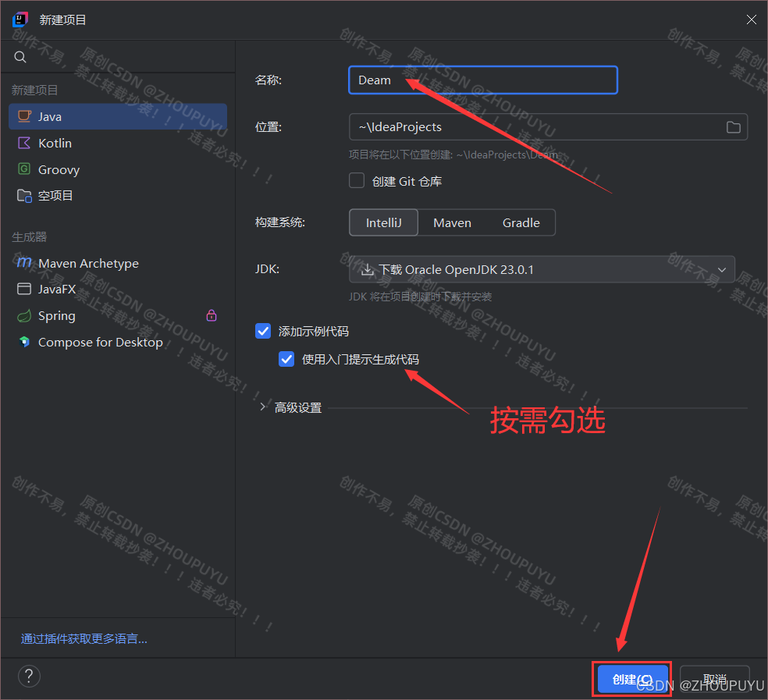
Task: Click the 创建 button
Action: (632, 679)
